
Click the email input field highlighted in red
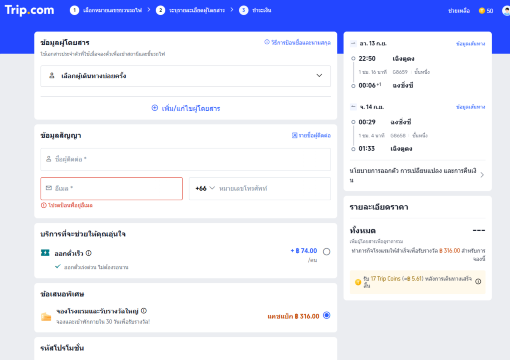pos(112,188)
